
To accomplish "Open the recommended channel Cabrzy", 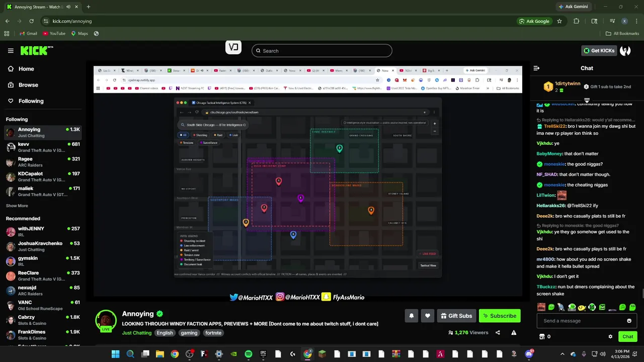I will click(43, 320).
